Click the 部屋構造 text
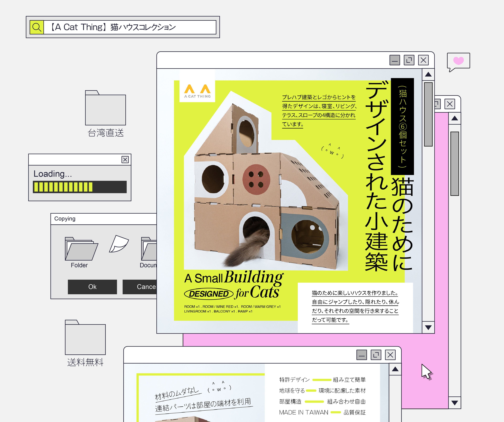Image resolution: width=504 pixels, height=422 pixels. coord(290,402)
